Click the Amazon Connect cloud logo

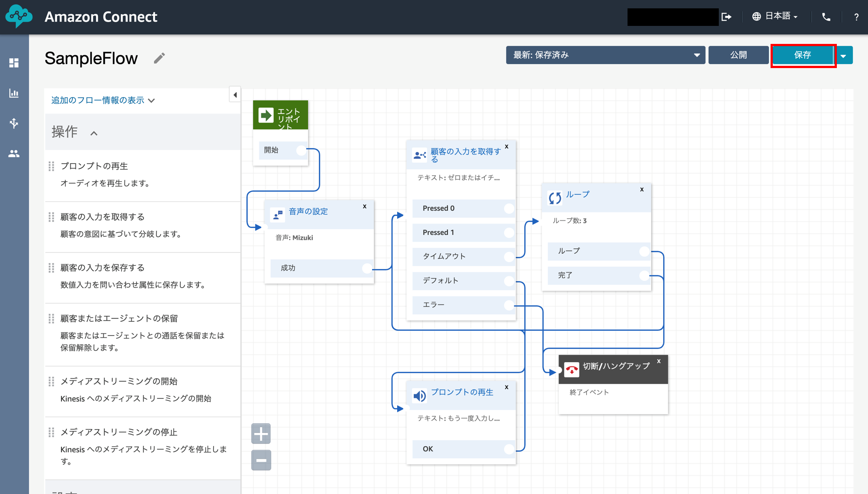pos(19,16)
